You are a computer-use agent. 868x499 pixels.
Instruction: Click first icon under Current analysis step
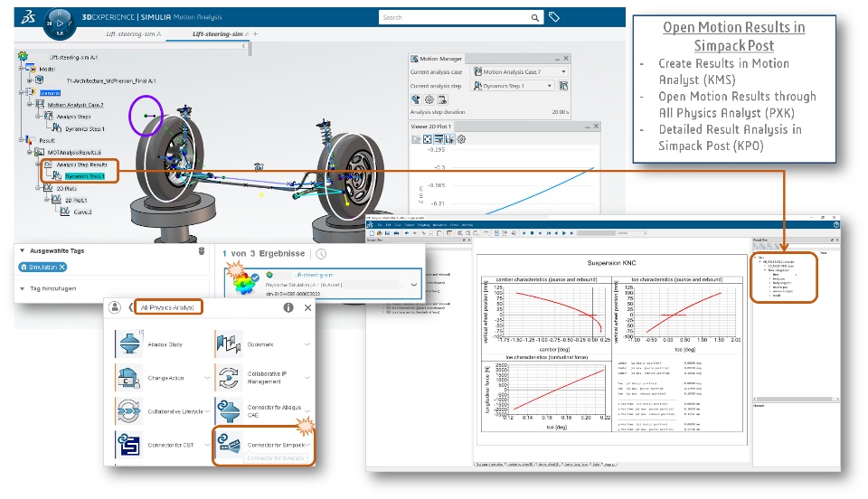coord(416,99)
